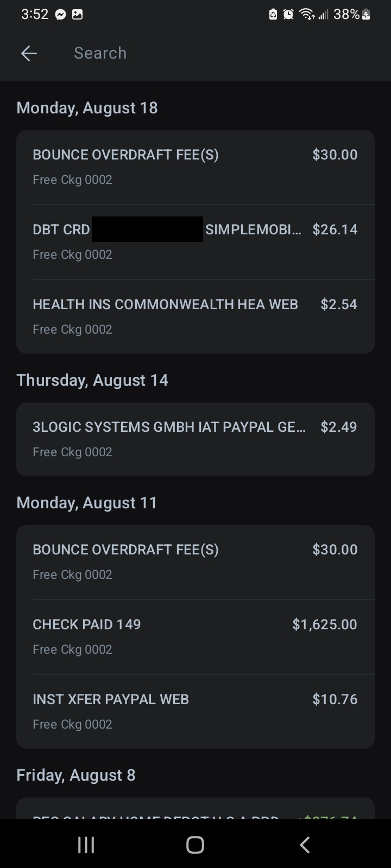391x868 pixels.
Task: Open August 11 Bounce Overdraft Fee transaction
Action: [195, 561]
